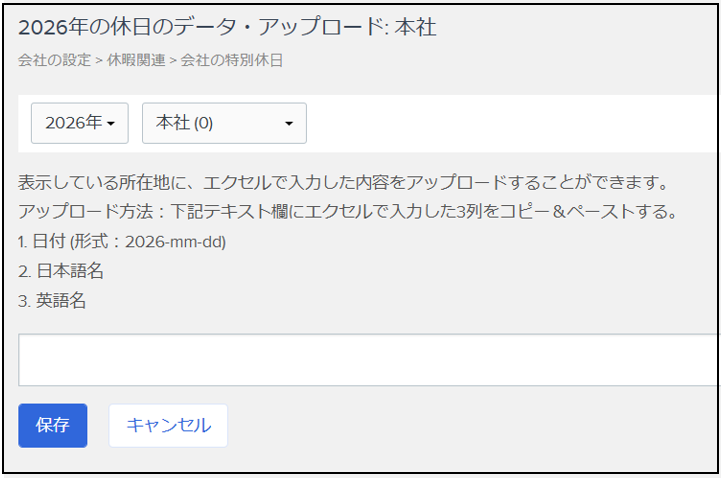This screenshot has height=478, width=721.
Task: Open 会社の特別休日 breadcrumb link
Action: (232, 60)
